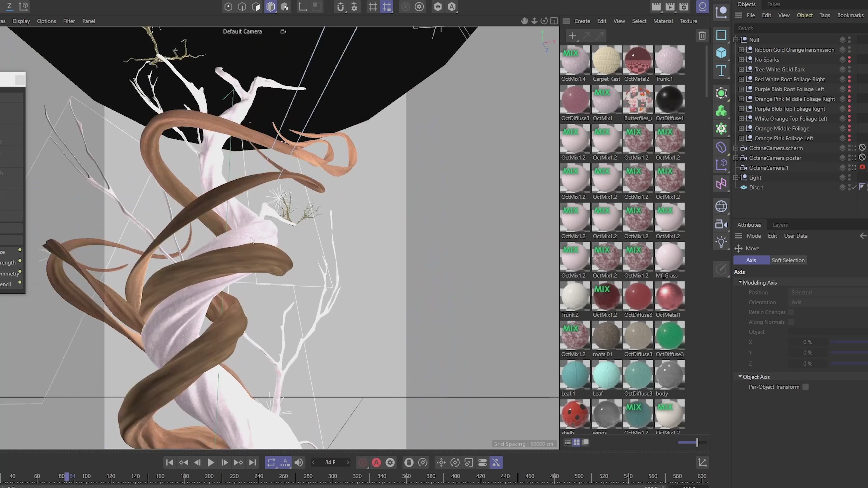This screenshot has height=488, width=868.
Task: Expand Tree White Gold Bark node
Action: (741, 69)
